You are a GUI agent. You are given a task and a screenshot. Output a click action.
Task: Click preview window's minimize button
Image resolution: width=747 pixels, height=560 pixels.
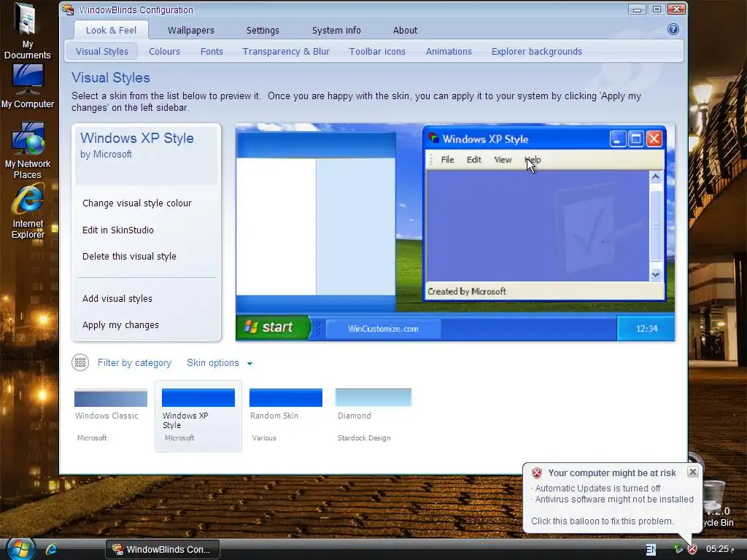[x=618, y=139]
